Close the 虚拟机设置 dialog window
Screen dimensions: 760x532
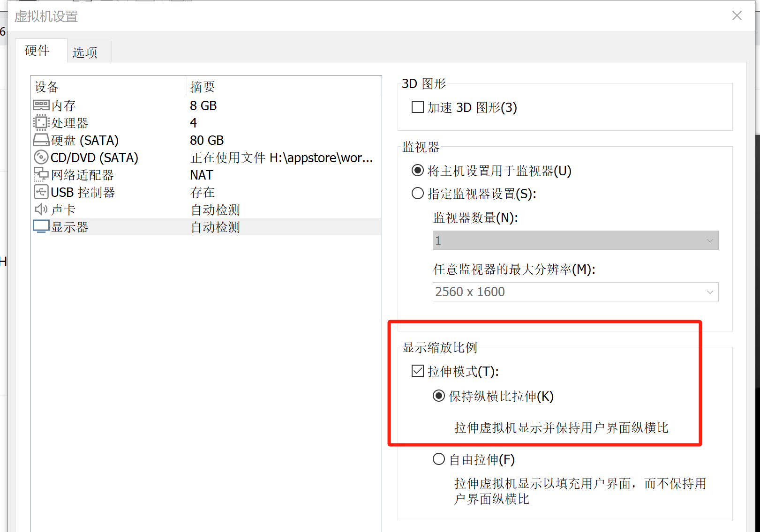(737, 16)
